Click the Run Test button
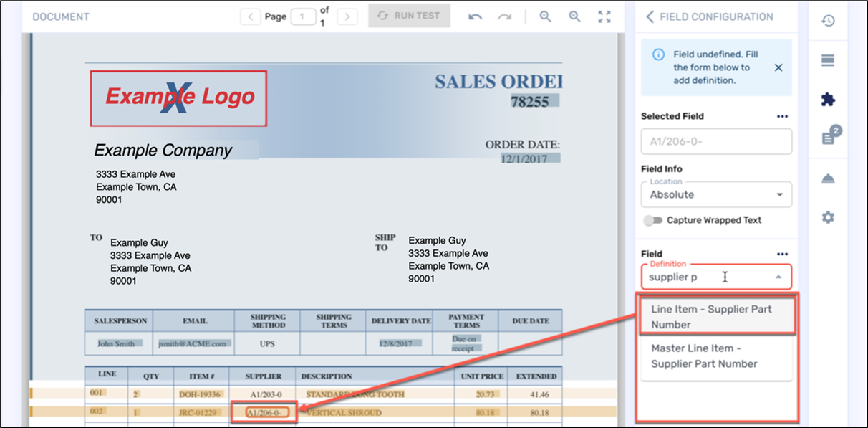868x428 pixels. coord(410,16)
